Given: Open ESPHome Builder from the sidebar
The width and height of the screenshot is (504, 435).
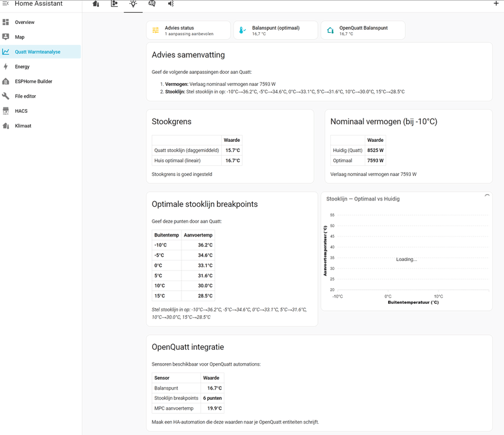Looking at the screenshot, I should click(x=41, y=81).
